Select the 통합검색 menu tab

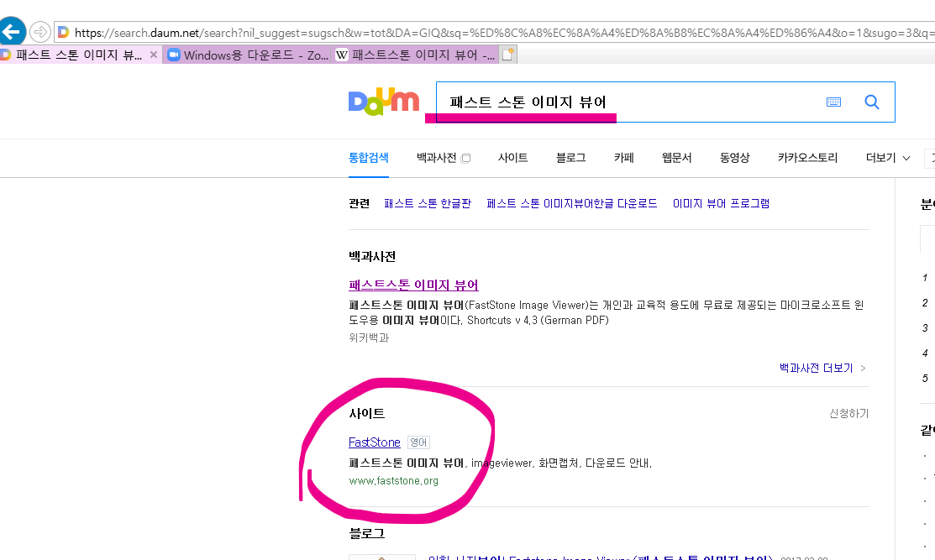(369, 158)
